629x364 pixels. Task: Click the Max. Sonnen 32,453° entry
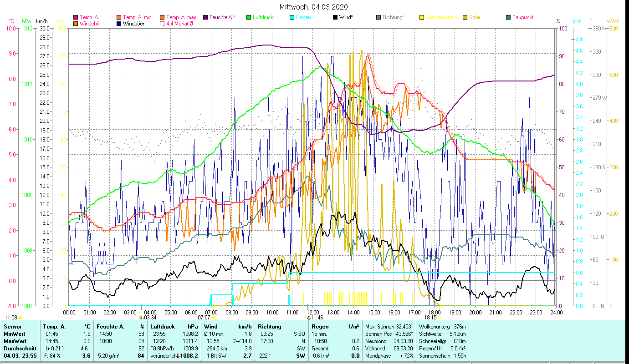(x=389, y=327)
